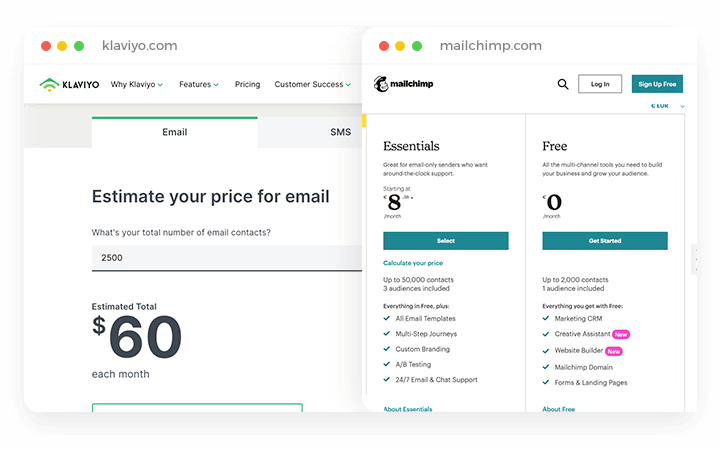Open the Mailchimp search magnifier icon
Viewport: 720px width, 449px height.
click(562, 84)
